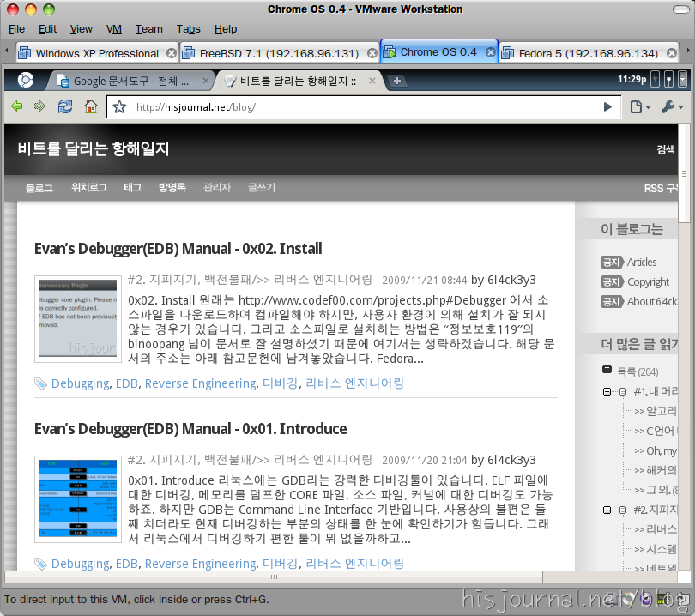
Task: Click the 검색 search label in header
Action: [x=666, y=149]
